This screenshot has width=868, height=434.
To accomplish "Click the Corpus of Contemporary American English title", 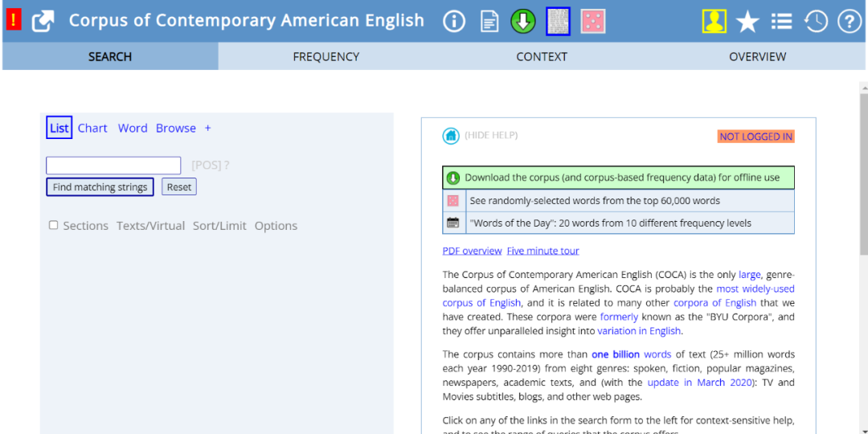I will pos(247,21).
